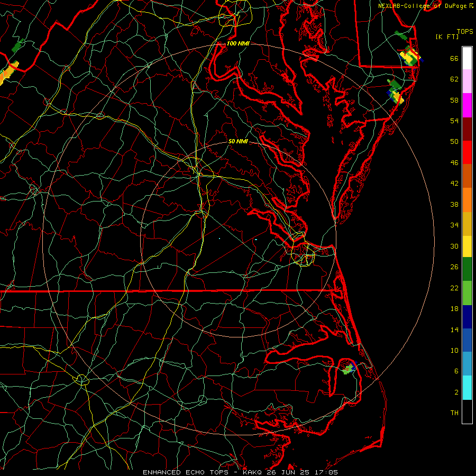Click the cyan 10 K FT legend swatch
This screenshot has height=476, width=476.
[467, 388]
